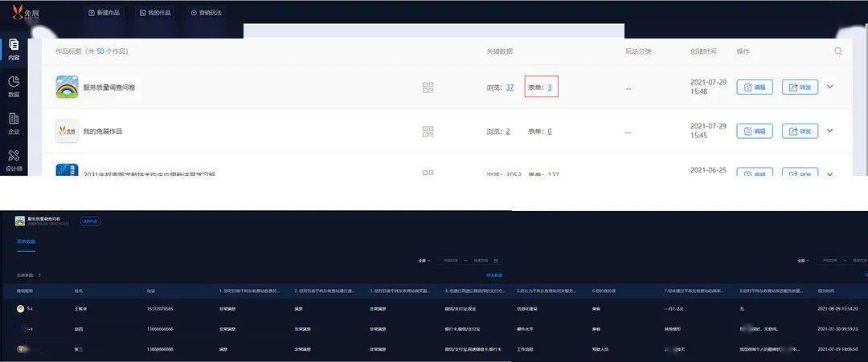This screenshot has width=868, height=362.
Task: Open form count link for 服务质量调查问卷
Action: 550,87
